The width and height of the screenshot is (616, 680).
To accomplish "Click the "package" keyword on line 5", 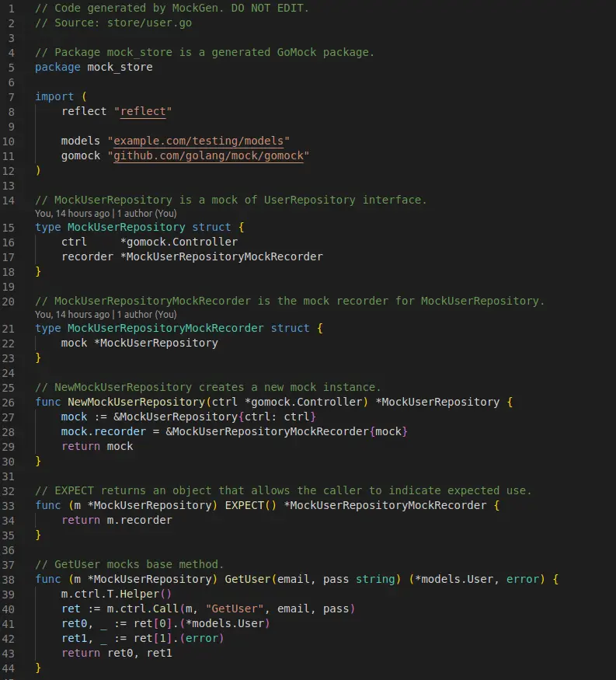I will (x=57, y=67).
